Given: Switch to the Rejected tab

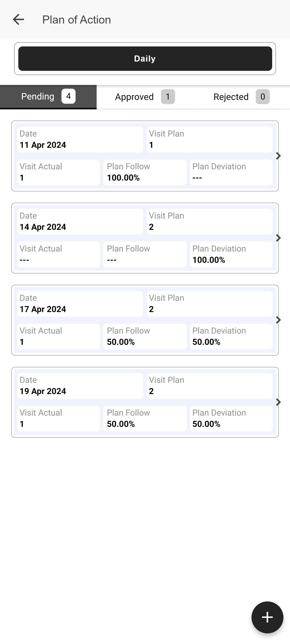Looking at the screenshot, I should point(242,97).
